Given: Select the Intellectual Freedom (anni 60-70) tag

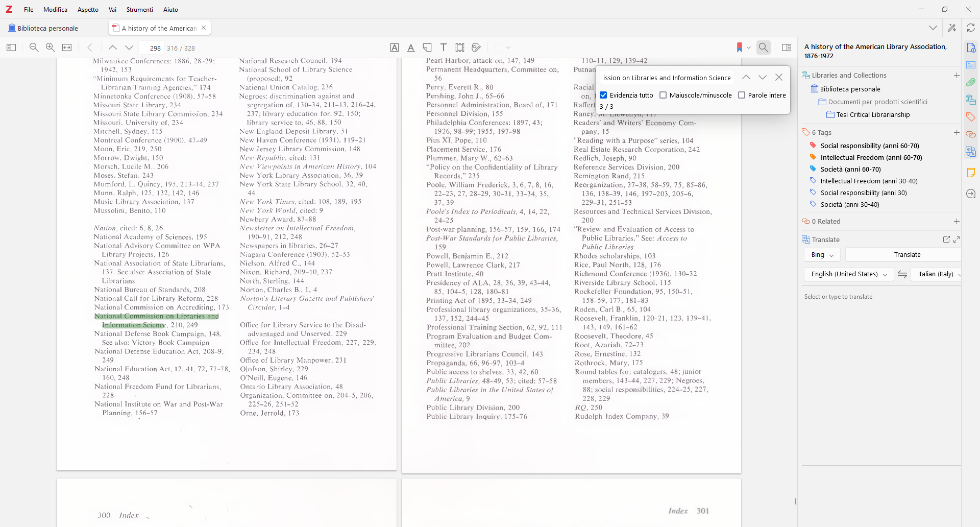Looking at the screenshot, I should [x=871, y=158].
